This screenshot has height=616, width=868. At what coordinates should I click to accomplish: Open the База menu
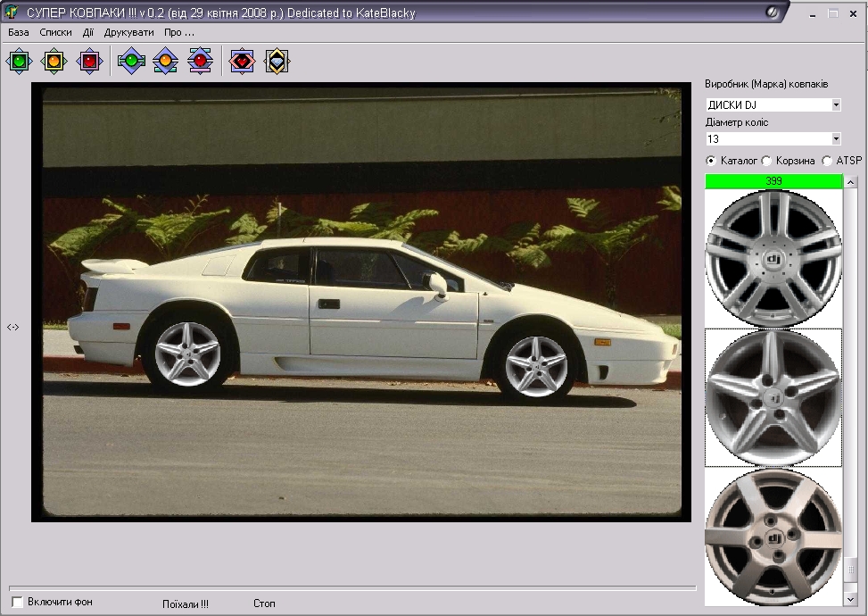[18, 32]
